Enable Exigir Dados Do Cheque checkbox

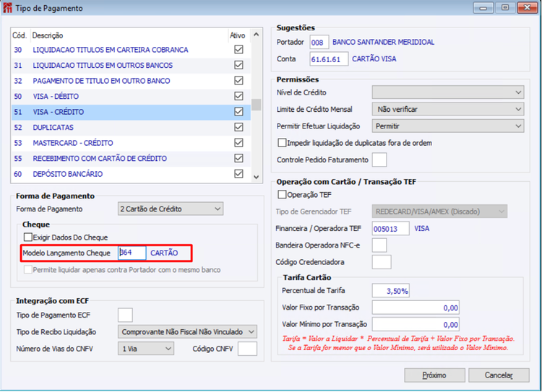coord(28,238)
